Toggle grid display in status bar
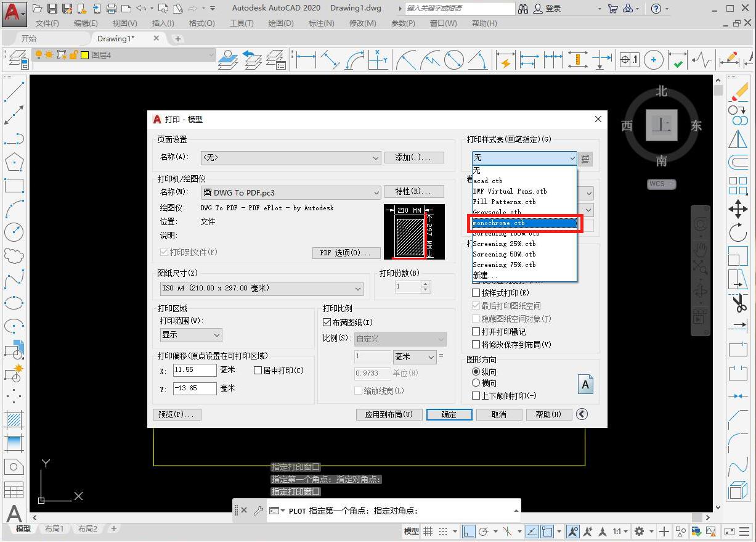The height and width of the screenshot is (542, 756). tap(428, 531)
